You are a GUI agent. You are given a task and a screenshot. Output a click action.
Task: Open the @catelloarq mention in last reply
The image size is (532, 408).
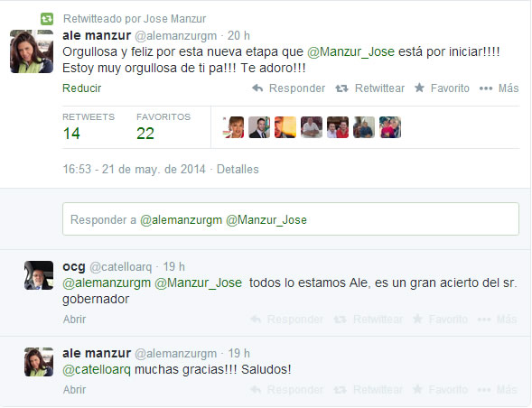(97, 370)
